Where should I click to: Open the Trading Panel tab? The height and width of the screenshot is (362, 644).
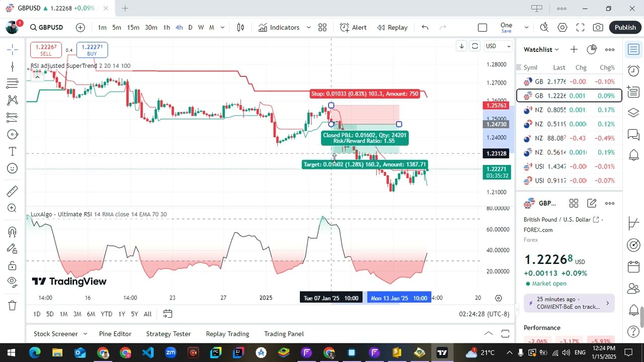(x=284, y=334)
